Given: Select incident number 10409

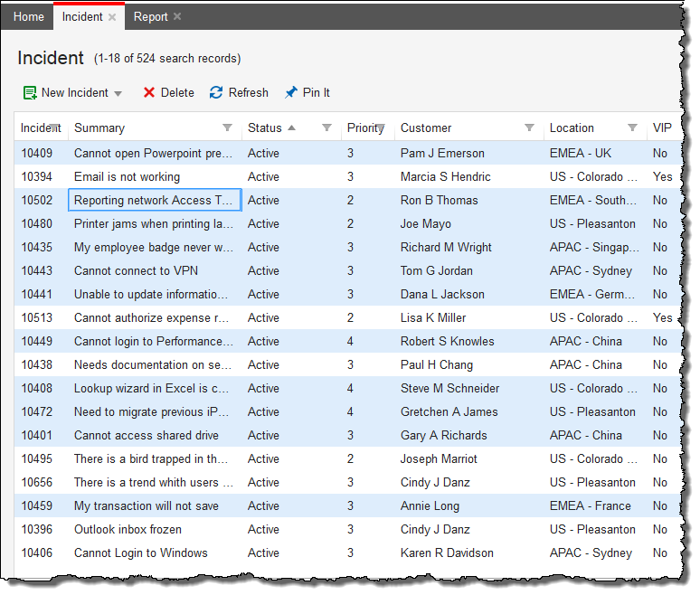Looking at the screenshot, I should pos(36,153).
